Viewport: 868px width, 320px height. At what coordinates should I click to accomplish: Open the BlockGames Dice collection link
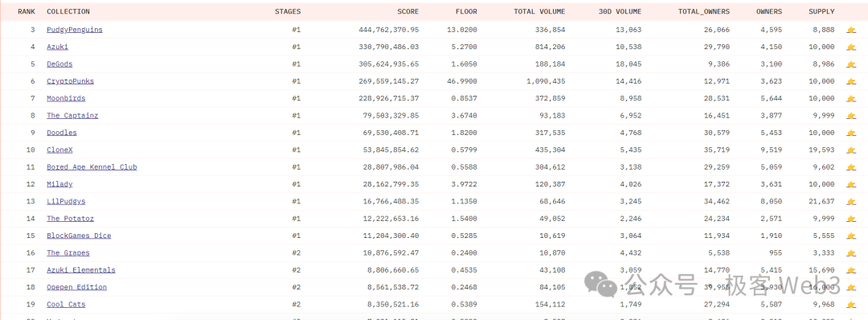point(79,236)
